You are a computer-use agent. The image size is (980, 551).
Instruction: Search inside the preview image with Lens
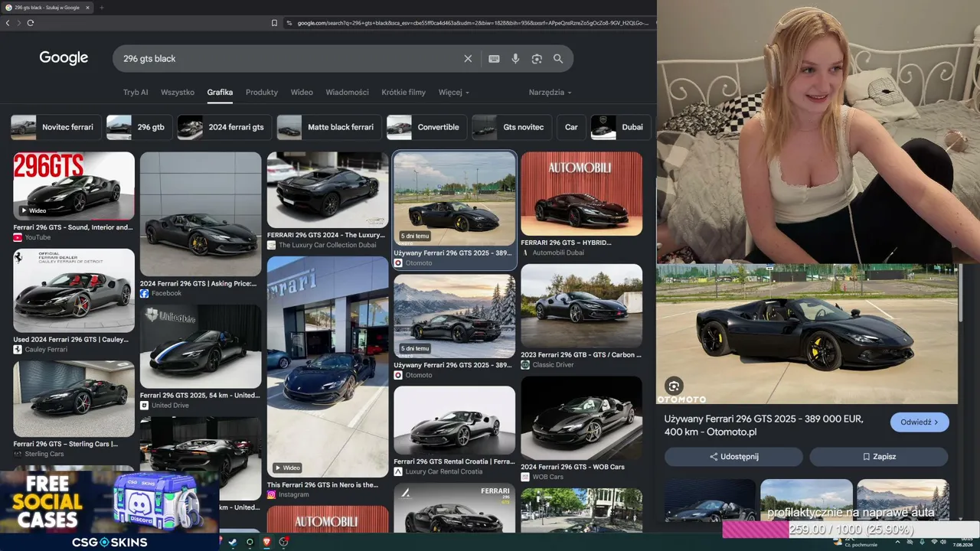pos(674,386)
